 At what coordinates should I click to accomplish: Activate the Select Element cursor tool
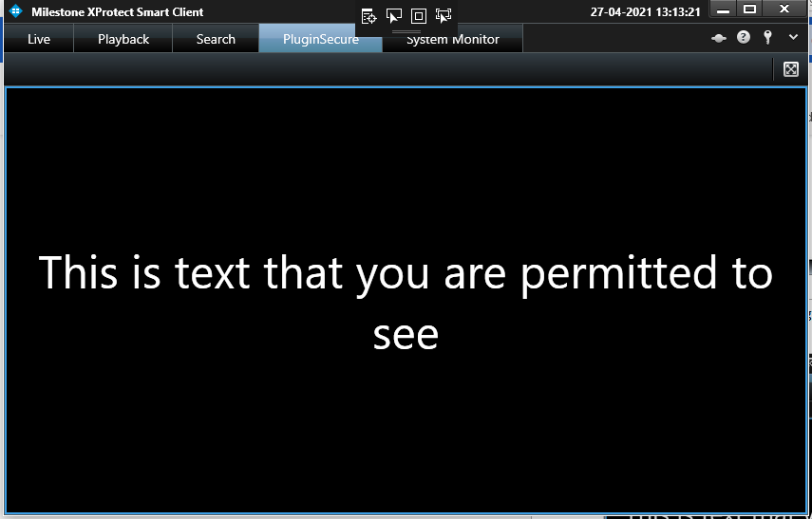click(394, 16)
